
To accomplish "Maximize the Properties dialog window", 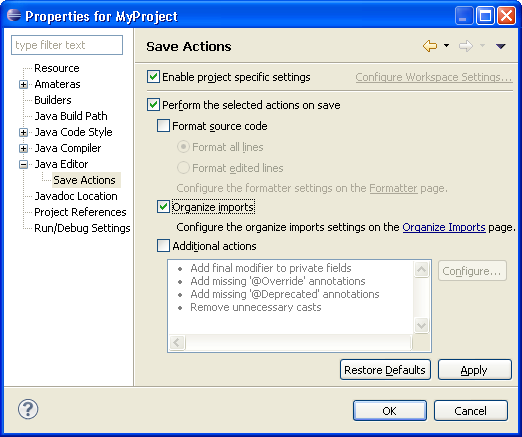I will pyautogui.click(x=485, y=16).
